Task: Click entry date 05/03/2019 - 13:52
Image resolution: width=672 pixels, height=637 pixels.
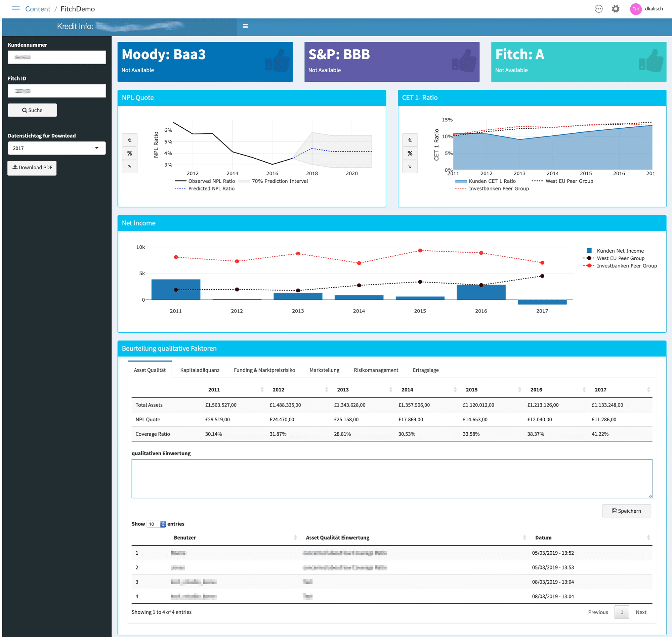Action: [x=552, y=553]
